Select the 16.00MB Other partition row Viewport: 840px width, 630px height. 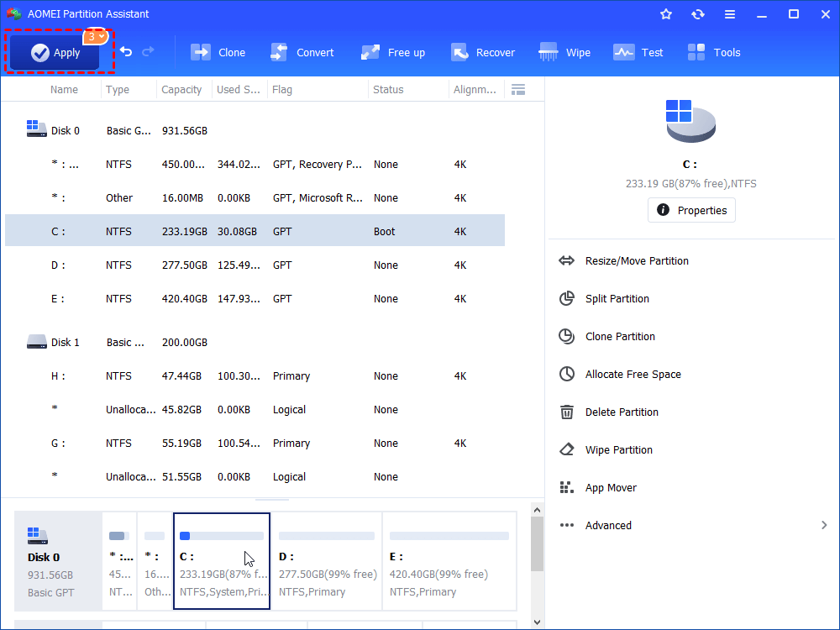coord(255,198)
